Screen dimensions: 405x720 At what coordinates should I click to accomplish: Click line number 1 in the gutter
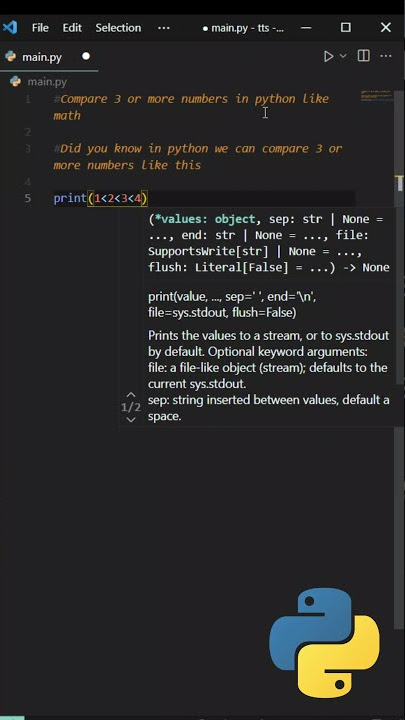28,99
